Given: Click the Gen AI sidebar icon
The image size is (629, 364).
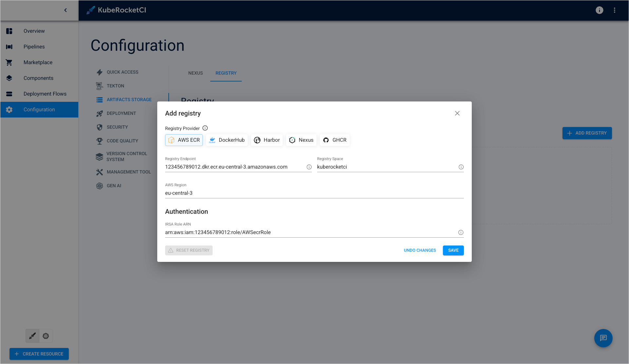Looking at the screenshot, I should [99, 186].
